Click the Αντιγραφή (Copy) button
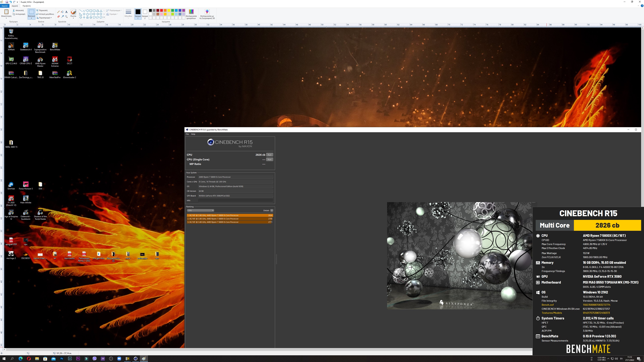Screen dimensions: 644x362 pos(19,14)
